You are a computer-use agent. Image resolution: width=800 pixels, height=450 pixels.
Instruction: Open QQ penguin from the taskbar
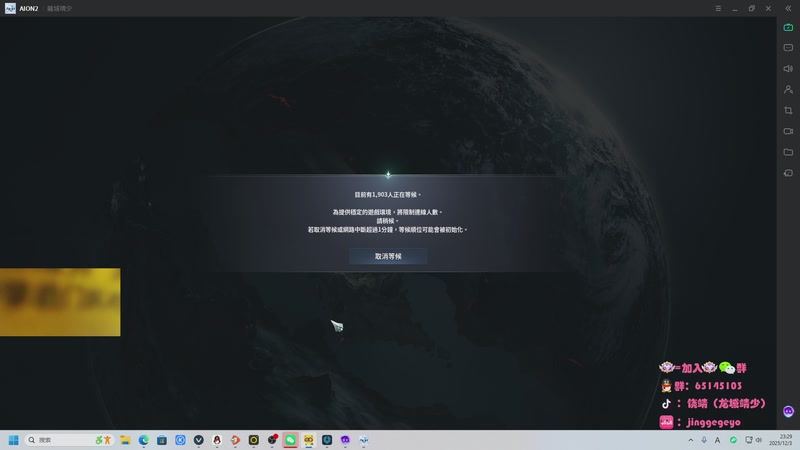pos(217,440)
